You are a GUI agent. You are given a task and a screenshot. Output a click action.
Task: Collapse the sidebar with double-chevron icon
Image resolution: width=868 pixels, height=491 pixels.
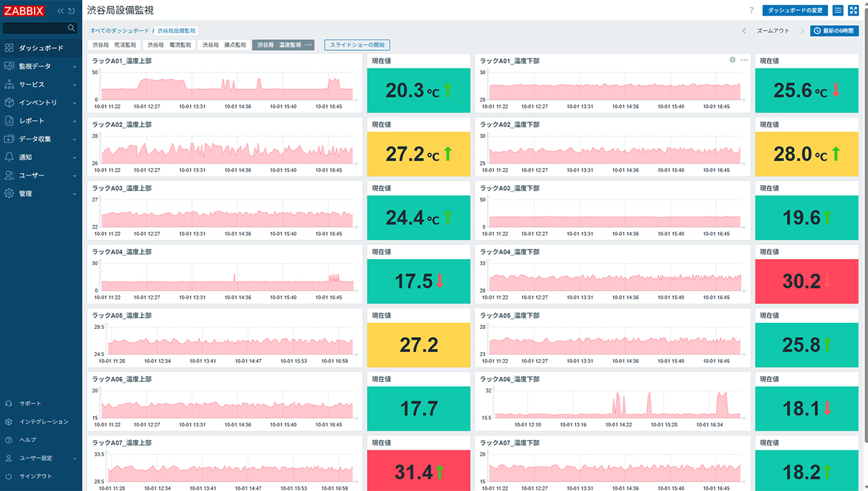[60, 11]
